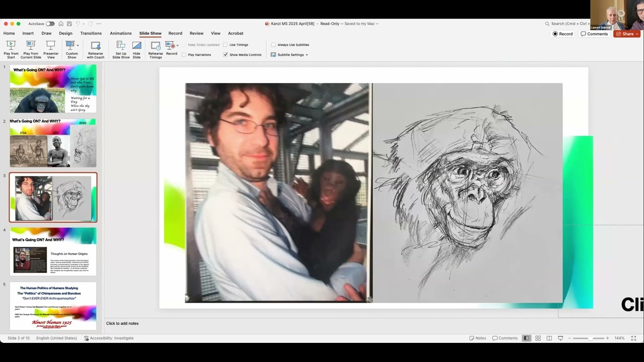644x362 pixels.
Task: Switch to the Draw tab
Action: tap(46, 33)
